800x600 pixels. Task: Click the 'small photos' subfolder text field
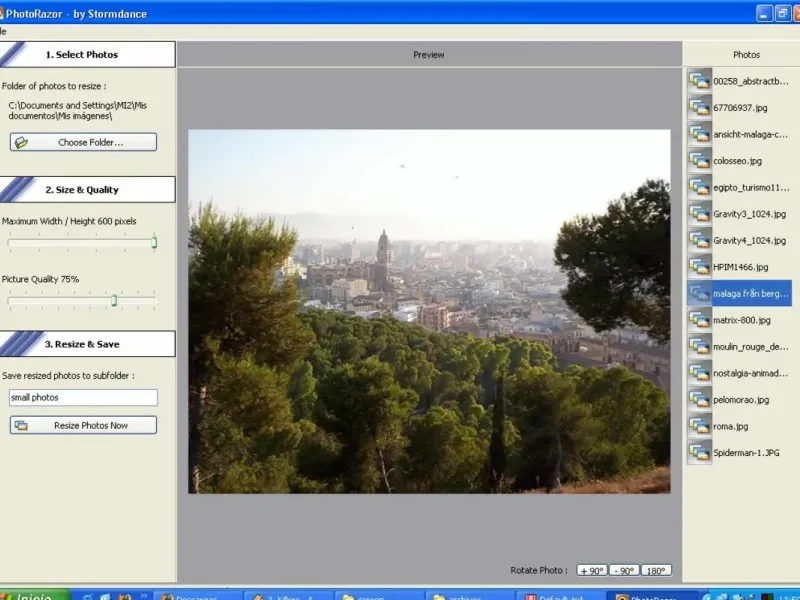83,397
